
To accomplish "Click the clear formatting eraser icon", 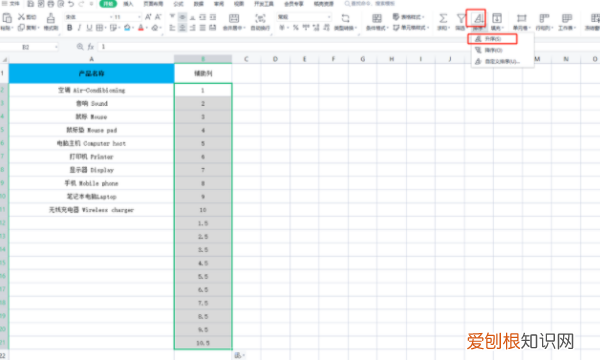I will coord(155,28).
